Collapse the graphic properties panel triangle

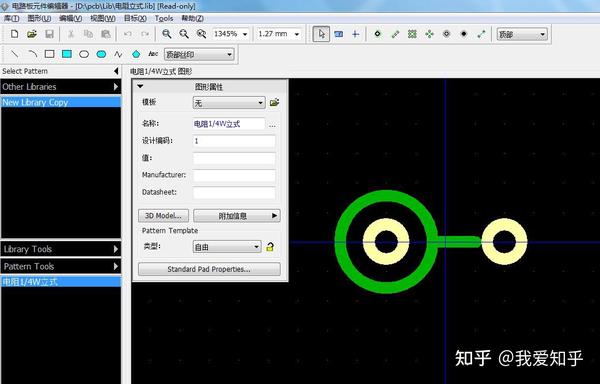[x=140, y=86]
